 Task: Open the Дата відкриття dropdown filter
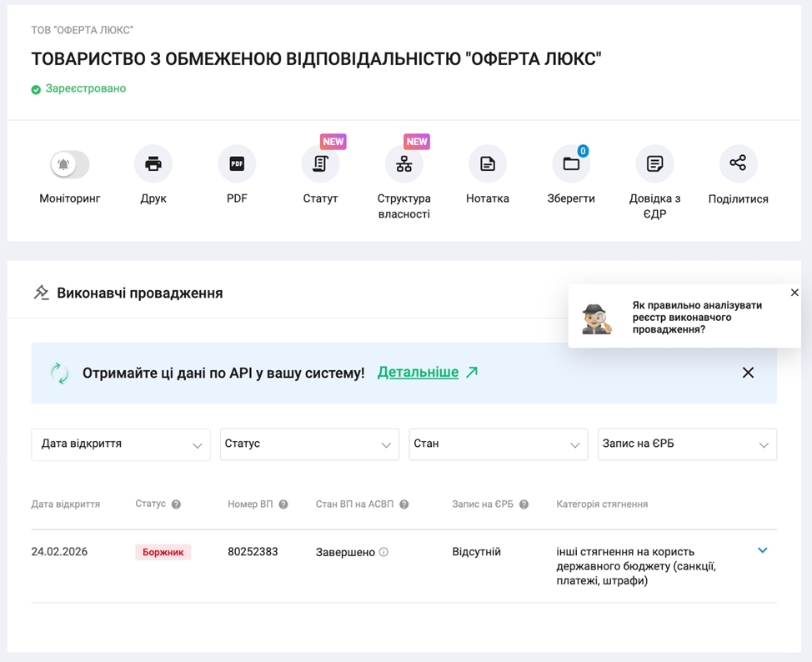click(x=121, y=444)
